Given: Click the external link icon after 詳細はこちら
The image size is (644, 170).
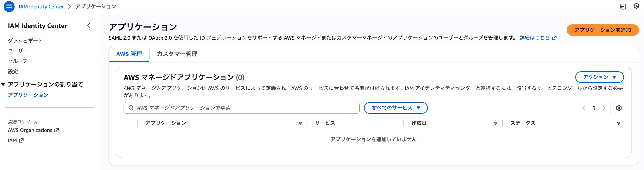Looking at the screenshot, I should point(554,37).
